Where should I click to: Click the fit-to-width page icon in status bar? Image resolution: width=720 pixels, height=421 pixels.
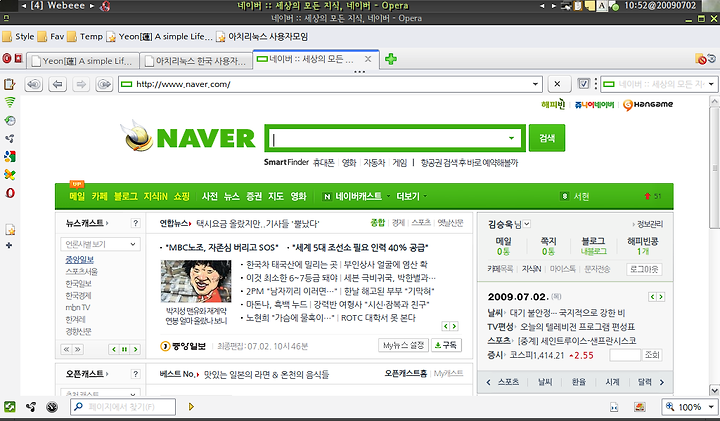(x=614, y=407)
